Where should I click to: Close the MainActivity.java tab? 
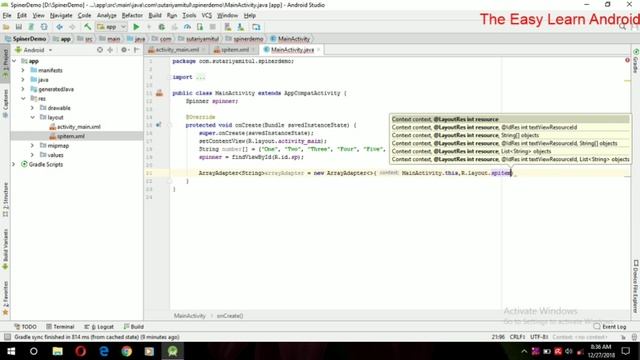(319, 50)
